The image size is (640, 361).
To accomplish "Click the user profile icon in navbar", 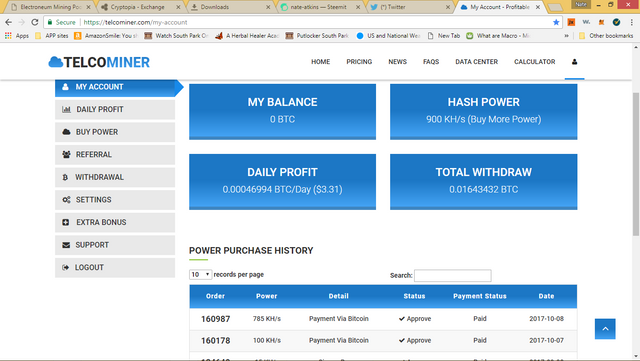I will point(574,62).
